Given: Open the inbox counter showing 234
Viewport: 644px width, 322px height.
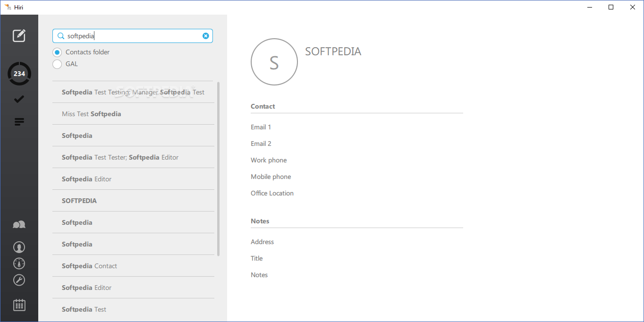Looking at the screenshot, I should coord(19,74).
